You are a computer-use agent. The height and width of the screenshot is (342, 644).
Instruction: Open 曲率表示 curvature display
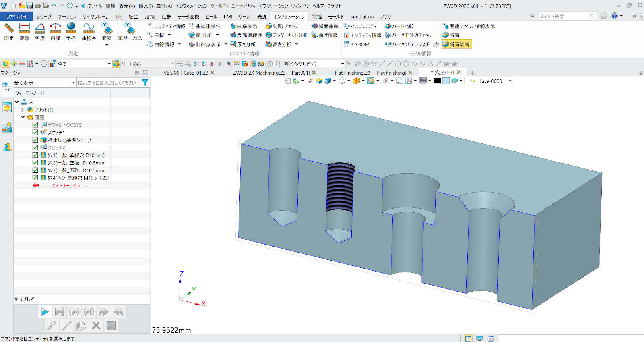[243, 26]
